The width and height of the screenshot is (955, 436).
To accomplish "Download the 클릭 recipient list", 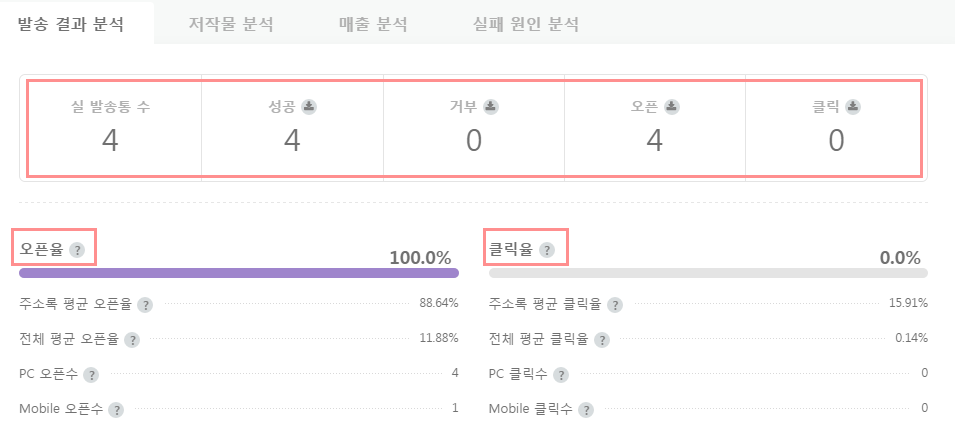I will coord(853,107).
